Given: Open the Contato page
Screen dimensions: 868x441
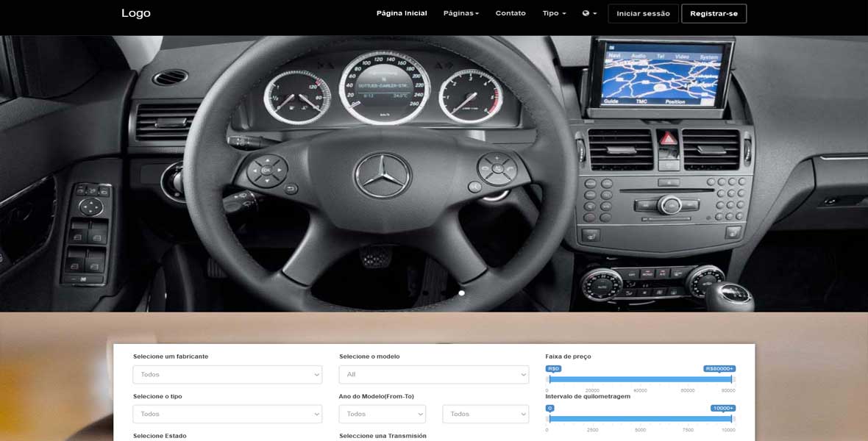Looking at the screenshot, I should [511, 13].
